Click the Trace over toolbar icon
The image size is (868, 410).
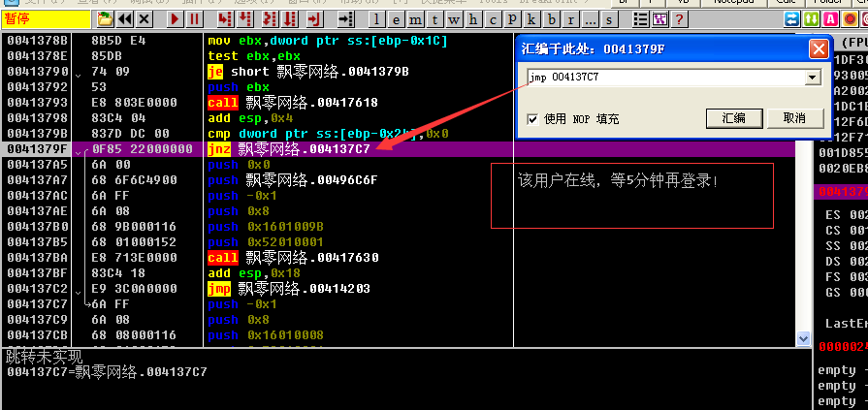290,19
